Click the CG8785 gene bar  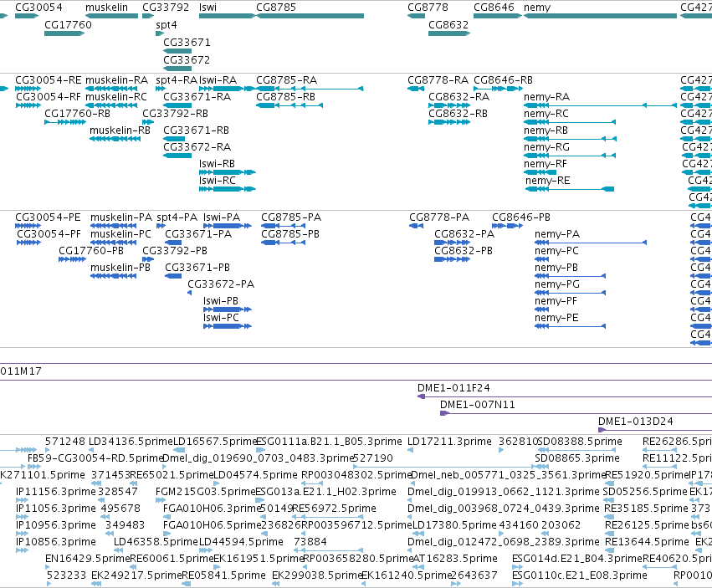(310, 16)
